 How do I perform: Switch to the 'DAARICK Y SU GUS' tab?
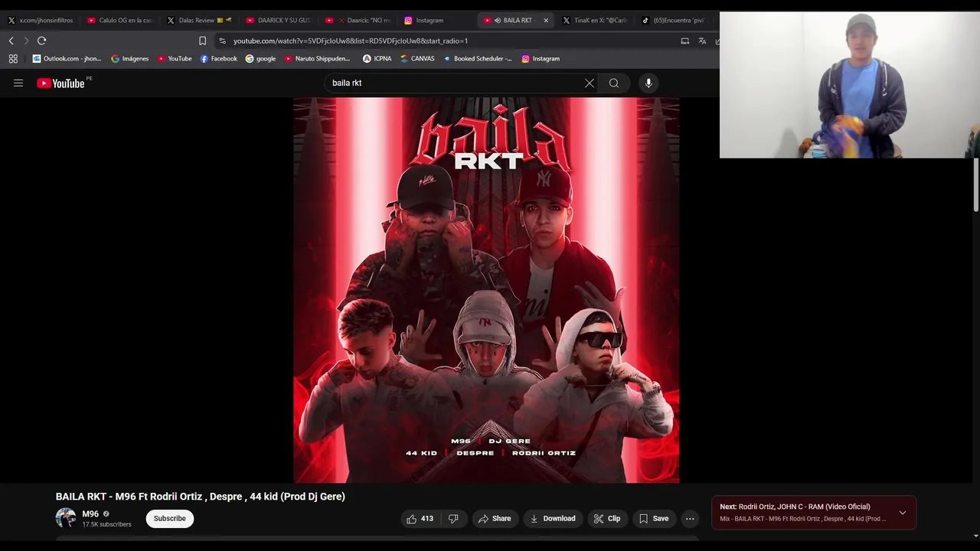[x=279, y=21]
